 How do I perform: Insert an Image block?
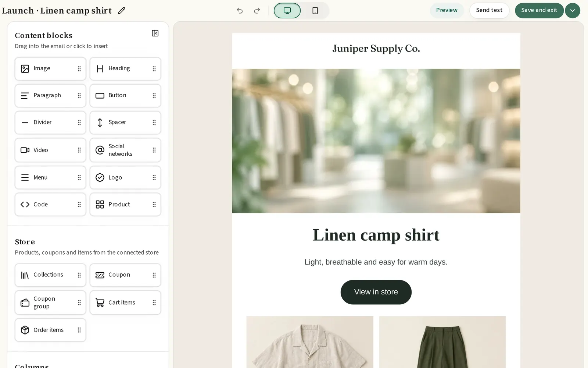pyautogui.click(x=50, y=69)
